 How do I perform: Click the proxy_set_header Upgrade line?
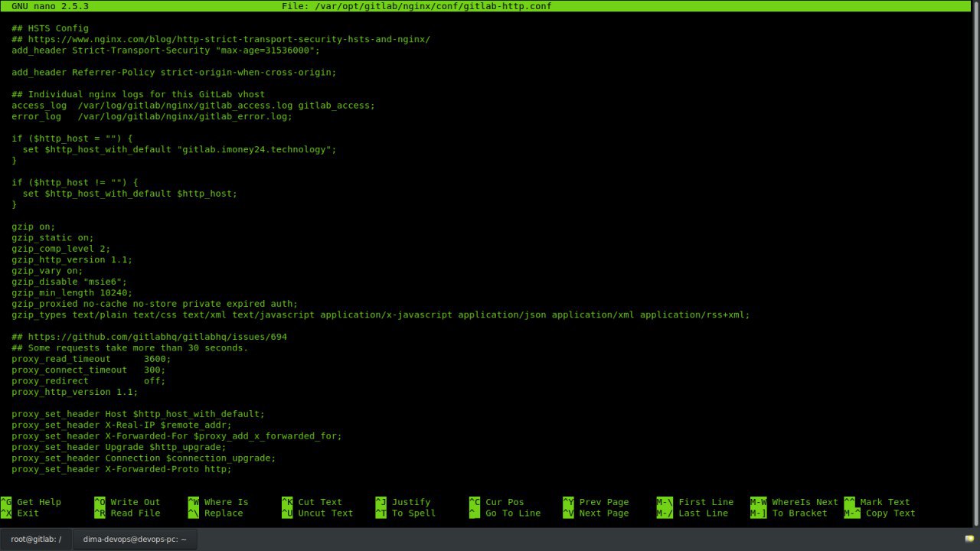[x=119, y=447]
